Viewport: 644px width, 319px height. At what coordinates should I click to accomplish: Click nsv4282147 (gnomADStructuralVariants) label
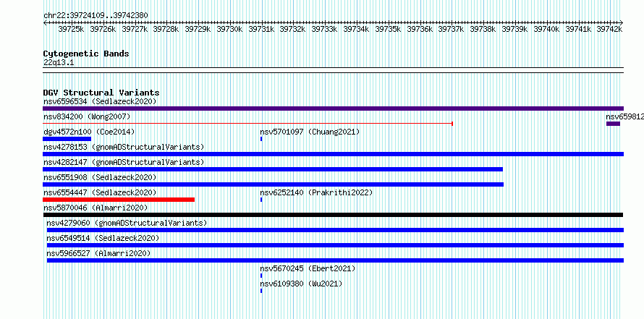124,162
